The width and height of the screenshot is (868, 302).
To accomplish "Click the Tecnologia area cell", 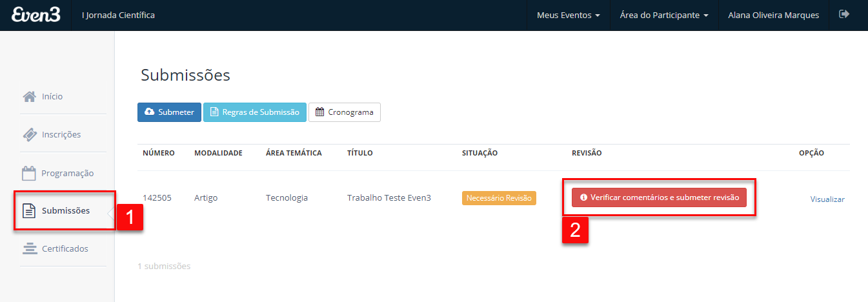I will (x=287, y=198).
